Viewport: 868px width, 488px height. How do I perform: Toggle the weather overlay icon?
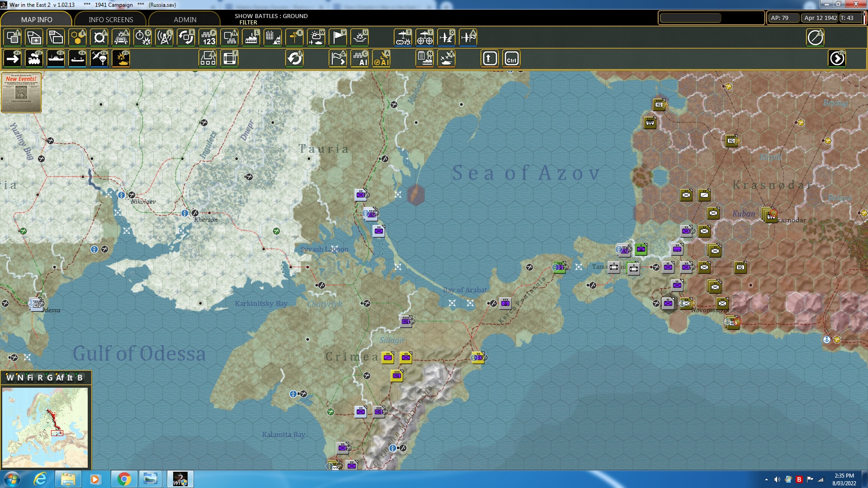click(316, 38)
